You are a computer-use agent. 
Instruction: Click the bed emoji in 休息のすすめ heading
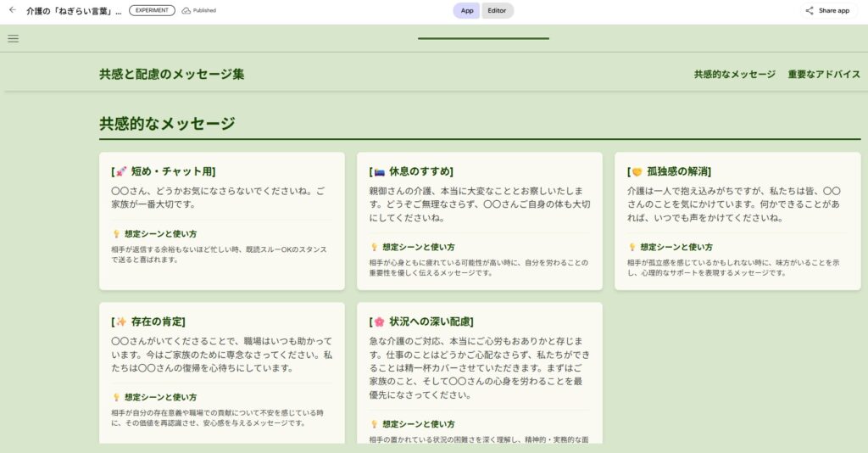(x=379, y=171)
